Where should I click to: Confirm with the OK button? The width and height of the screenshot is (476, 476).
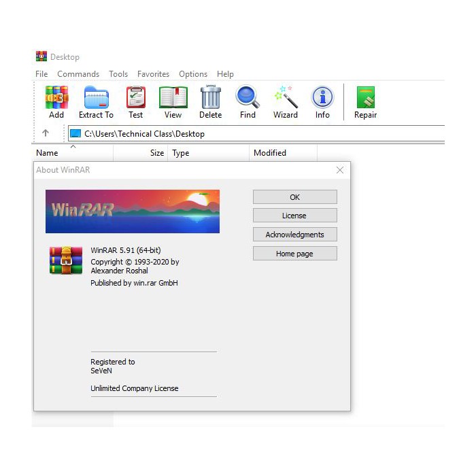click(294, 197)
